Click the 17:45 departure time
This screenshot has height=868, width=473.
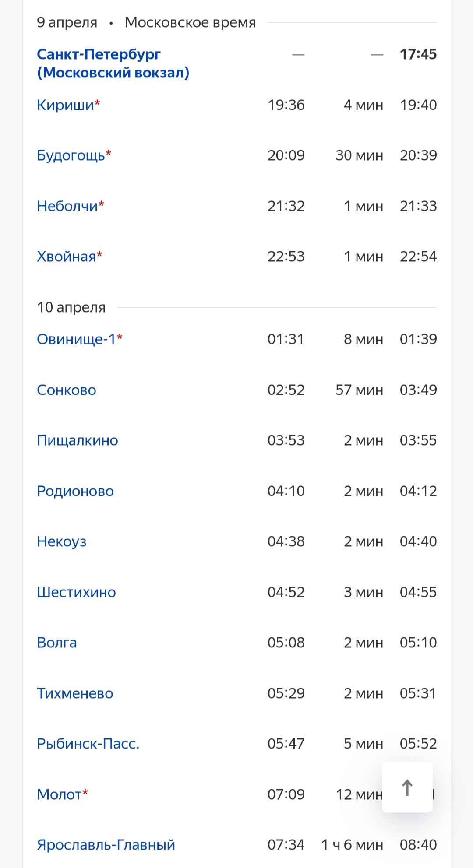pyautogui.click(x=418, y=54)
